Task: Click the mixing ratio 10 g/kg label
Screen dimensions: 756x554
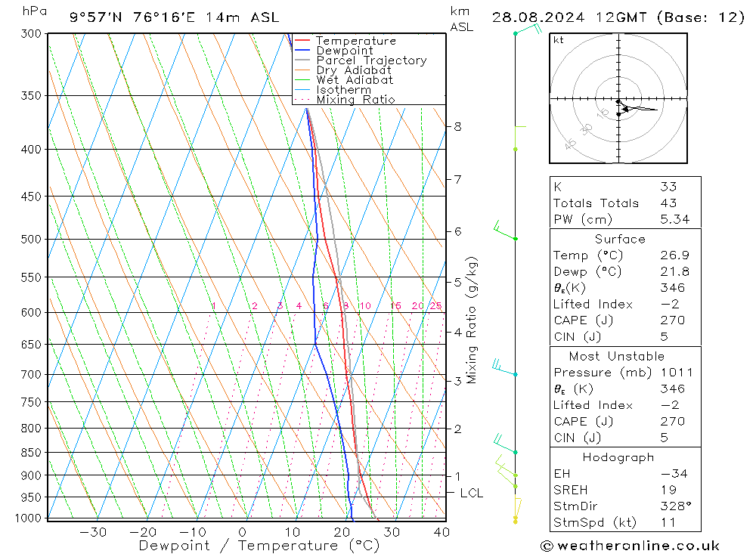Action: point(365,306)
